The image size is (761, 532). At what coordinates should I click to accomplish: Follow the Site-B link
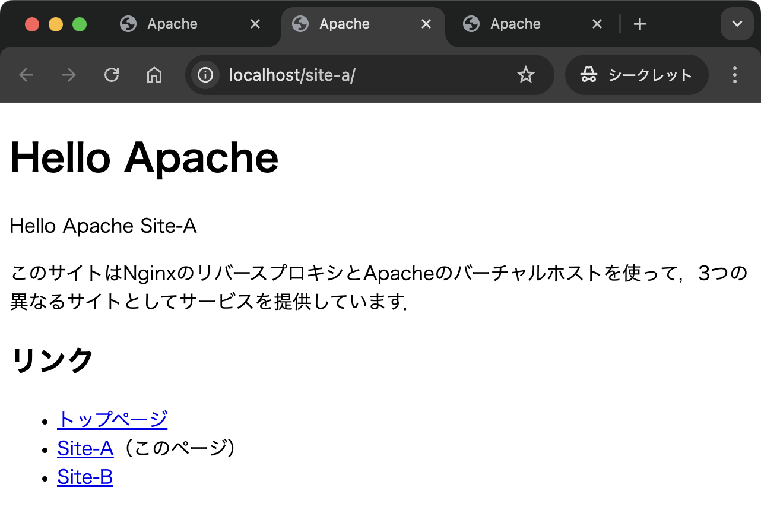coord(85,477)
